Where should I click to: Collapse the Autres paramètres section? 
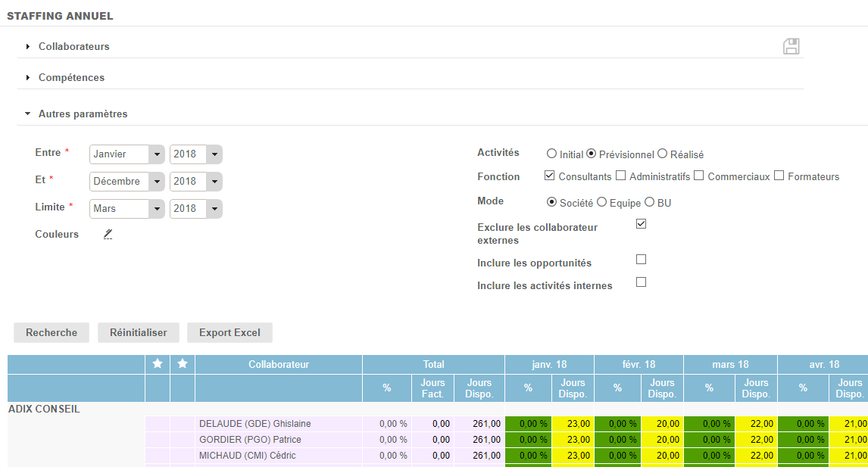pos(83,114)
